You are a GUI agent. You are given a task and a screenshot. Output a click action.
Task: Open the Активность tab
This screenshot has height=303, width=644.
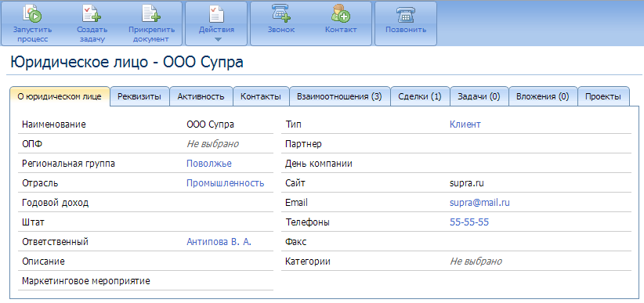(201, 97)
